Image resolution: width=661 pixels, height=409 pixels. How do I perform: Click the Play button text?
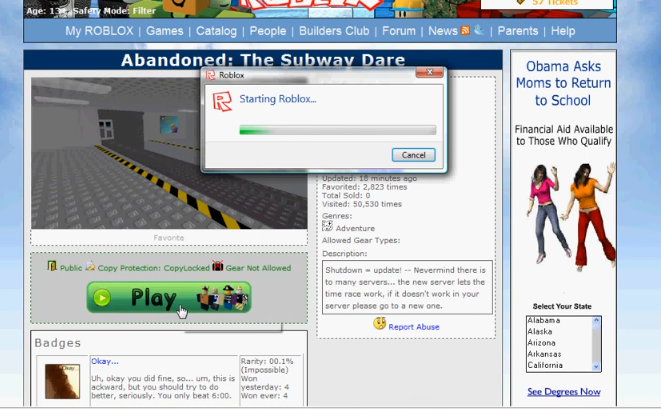click(x=154, y=298)
